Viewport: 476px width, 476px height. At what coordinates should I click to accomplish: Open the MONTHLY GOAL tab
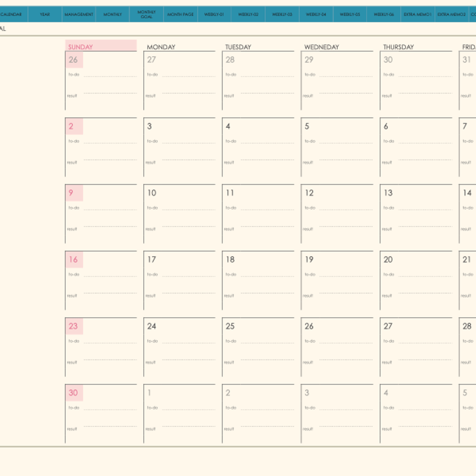[146, 14]
